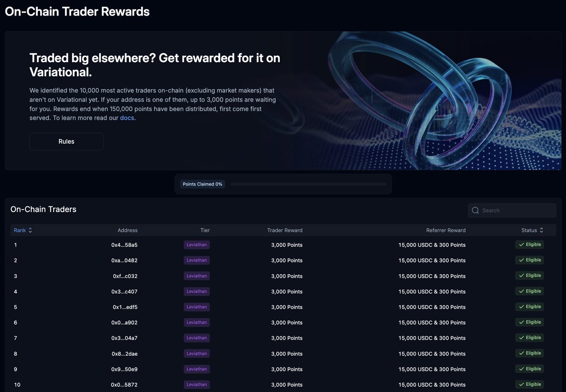Viewport: 566px width, 392px height.
Task: Click the search magnifier icon
Action: pyautogui.click(x=475, y=210)
